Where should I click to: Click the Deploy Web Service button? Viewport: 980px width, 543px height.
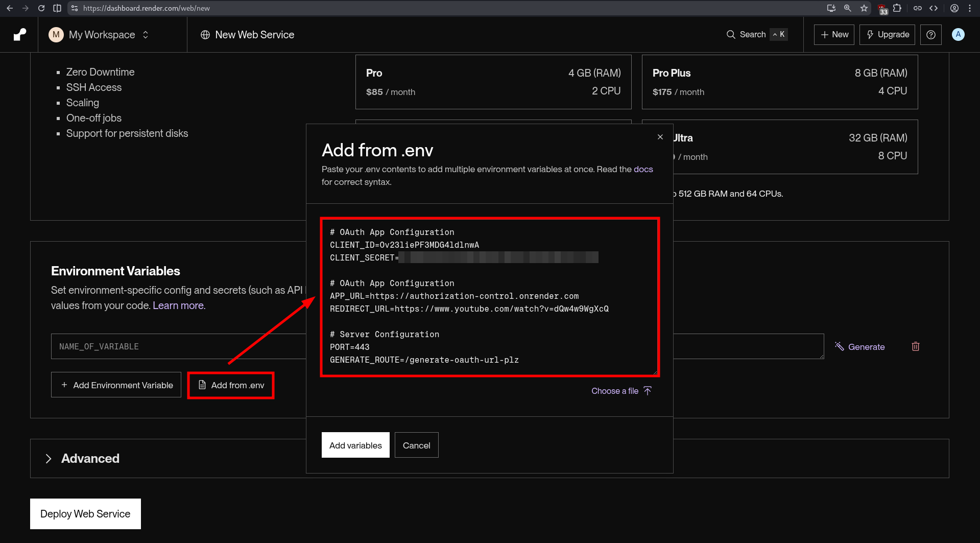(x=85, y=513)
